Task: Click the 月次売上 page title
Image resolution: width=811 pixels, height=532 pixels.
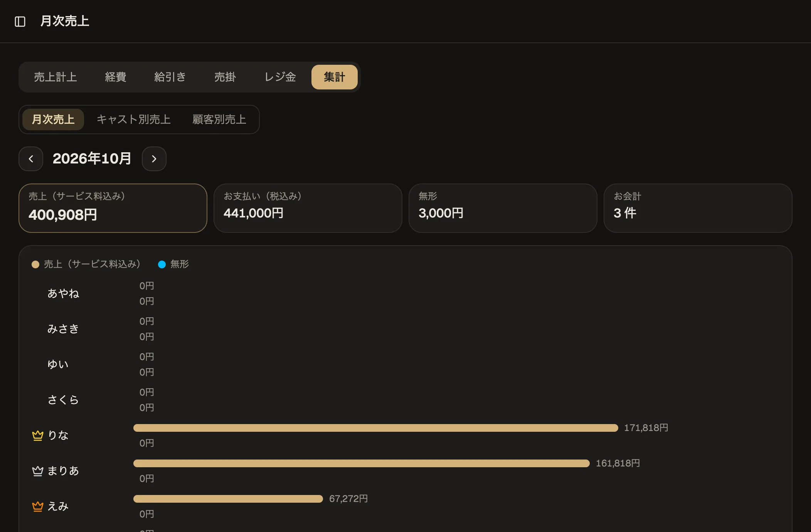Action: 65,21
